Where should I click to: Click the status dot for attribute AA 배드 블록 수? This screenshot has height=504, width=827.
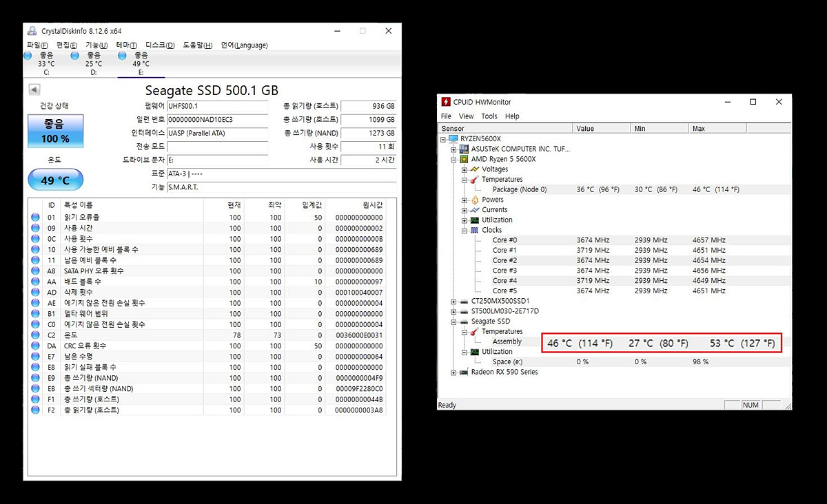point(36,282)
